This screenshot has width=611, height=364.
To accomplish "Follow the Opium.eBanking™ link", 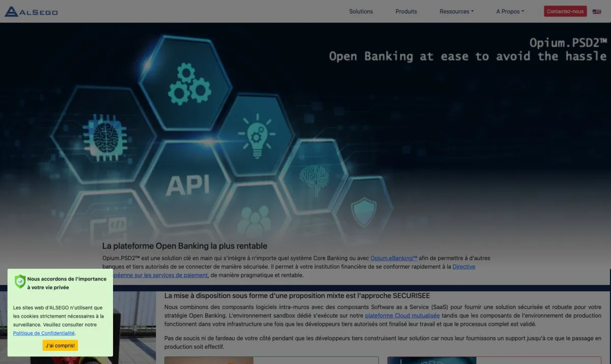I will tap(394, 258).
